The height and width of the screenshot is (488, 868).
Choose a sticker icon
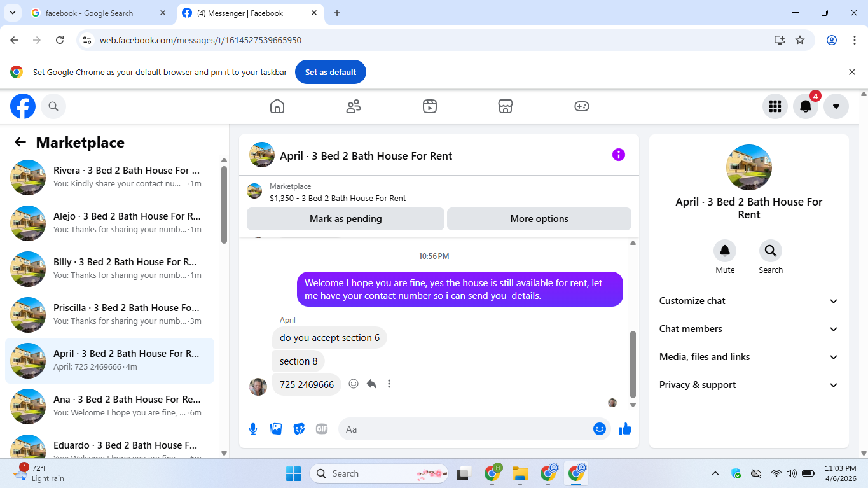(299, 429)
